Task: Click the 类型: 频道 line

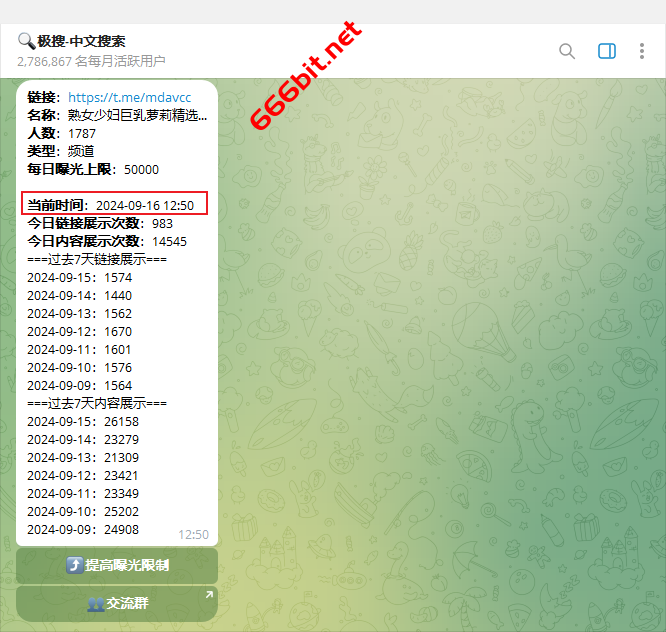Action: [x=61, y=152]
